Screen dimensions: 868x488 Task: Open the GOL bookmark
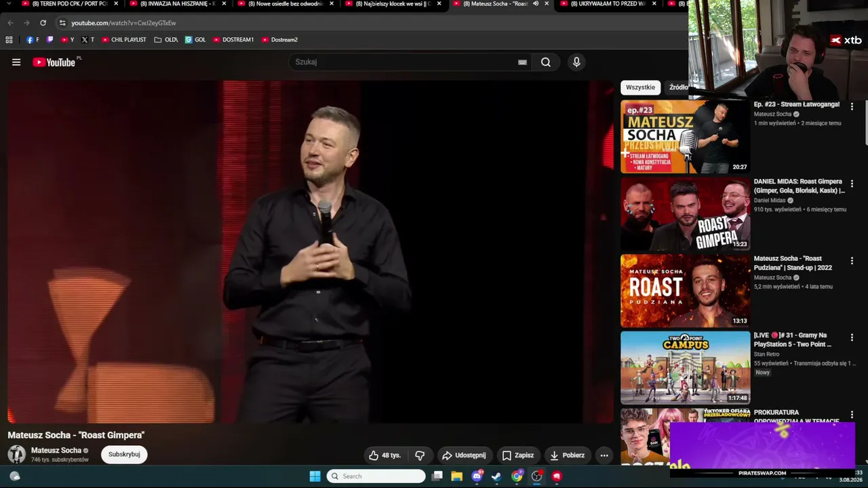[195, 40]
